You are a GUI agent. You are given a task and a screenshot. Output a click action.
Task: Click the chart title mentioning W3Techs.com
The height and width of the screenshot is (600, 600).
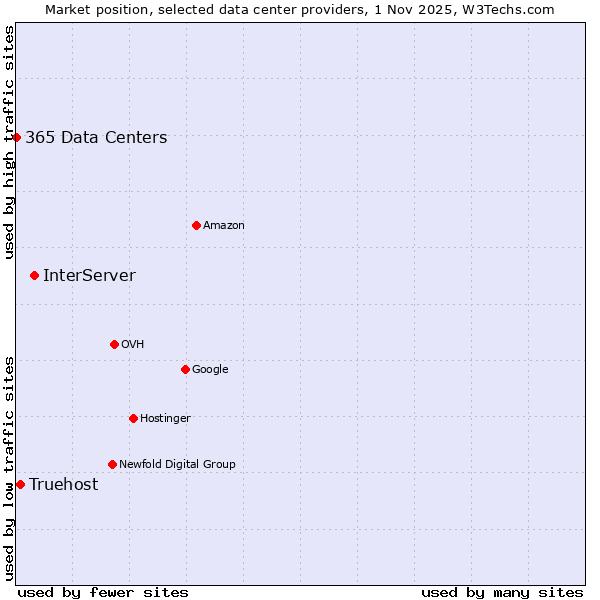[300, 9]
